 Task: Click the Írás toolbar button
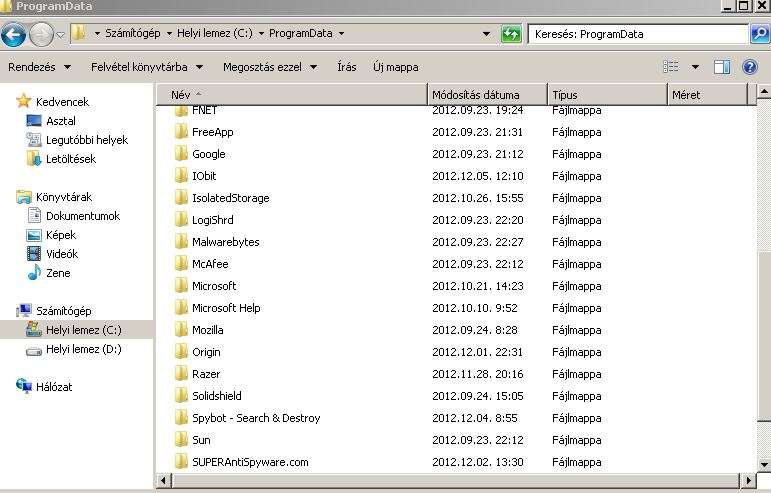click(347, 67)
